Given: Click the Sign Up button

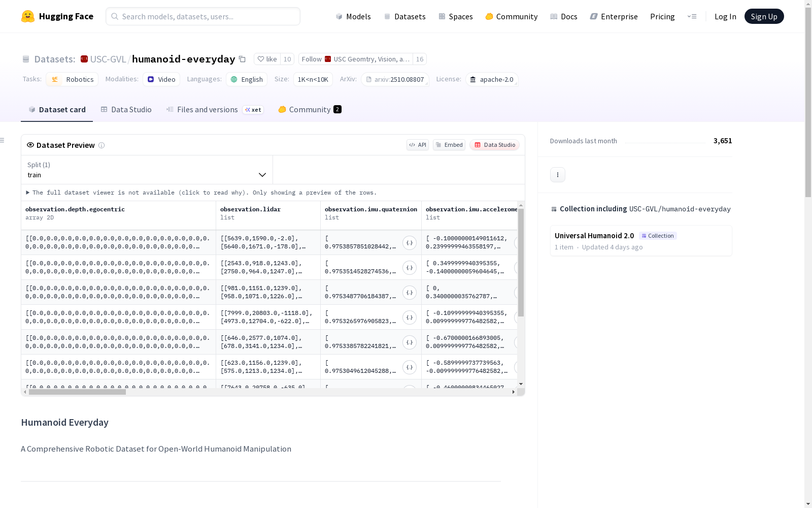Looking at the screenshot, I should pyautogui.click(x=764, y=16).
